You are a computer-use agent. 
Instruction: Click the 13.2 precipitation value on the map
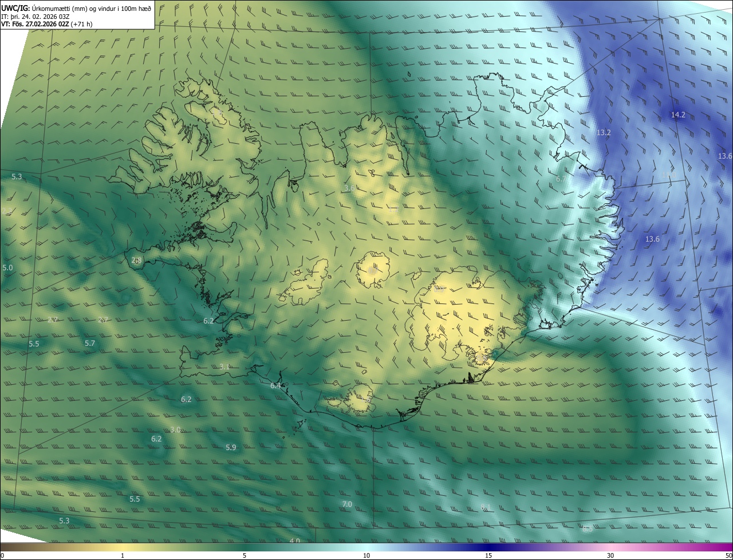[x=604, y=132]
